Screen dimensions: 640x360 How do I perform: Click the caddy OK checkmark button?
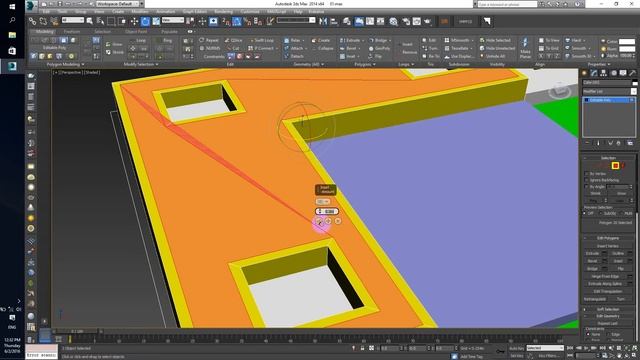(x=319, y=221)
